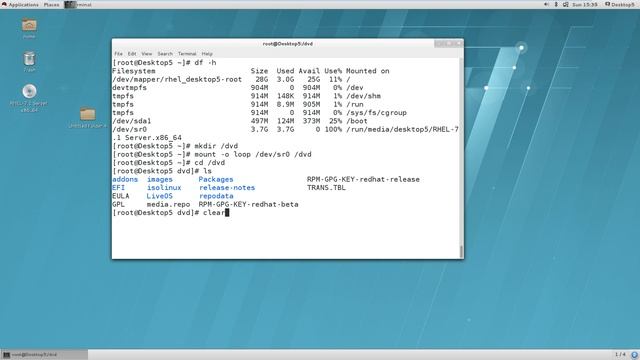Open the Applications menu

20,4
